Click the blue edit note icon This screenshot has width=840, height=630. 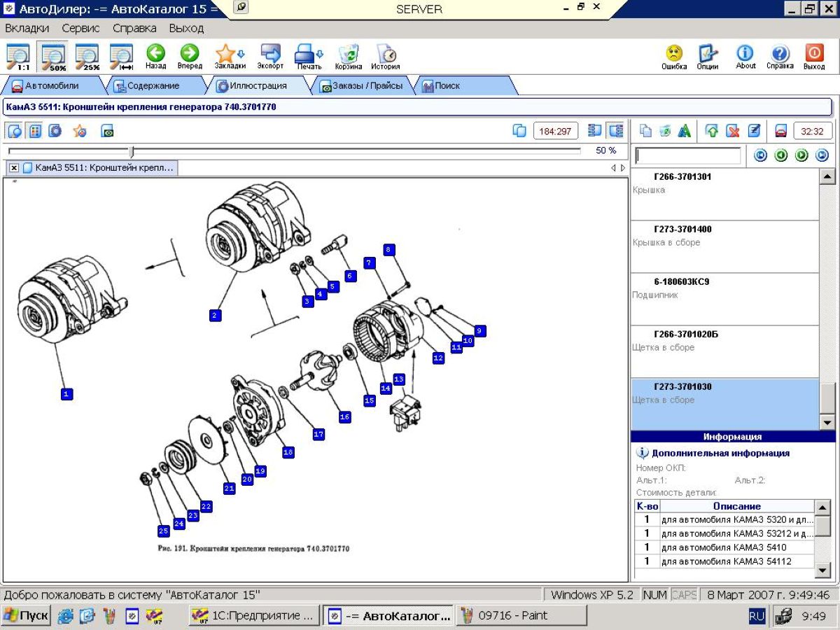pyautogui.click(x=753, y=131)
